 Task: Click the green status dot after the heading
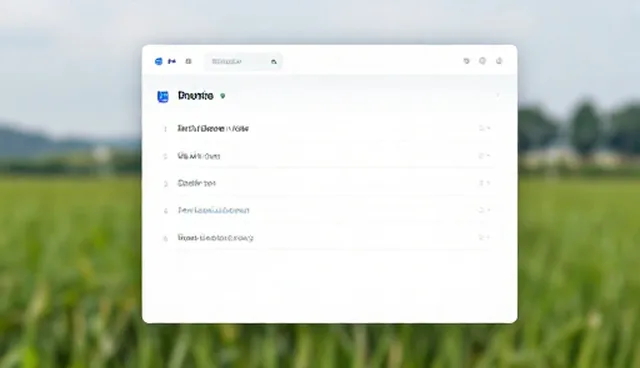pos(222,96)
